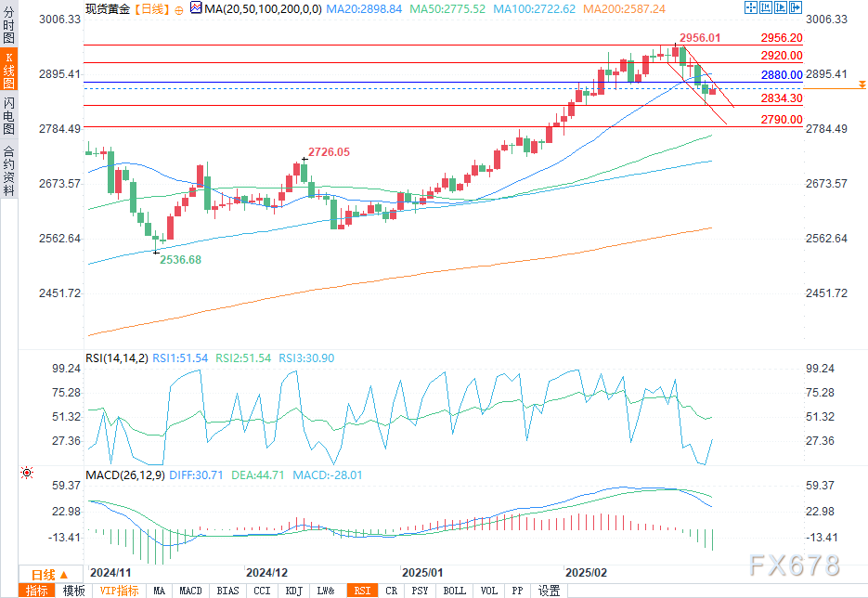Click the third toolbar icon at top right
This screenshot has width=868, height=598.
pos(780,8)
